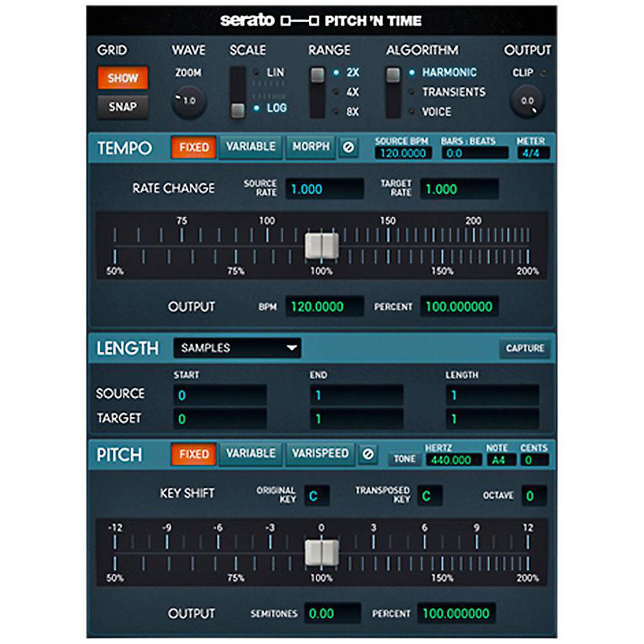Click the Wave Zoom knob
644x644 pixels.
pos(189,102)
